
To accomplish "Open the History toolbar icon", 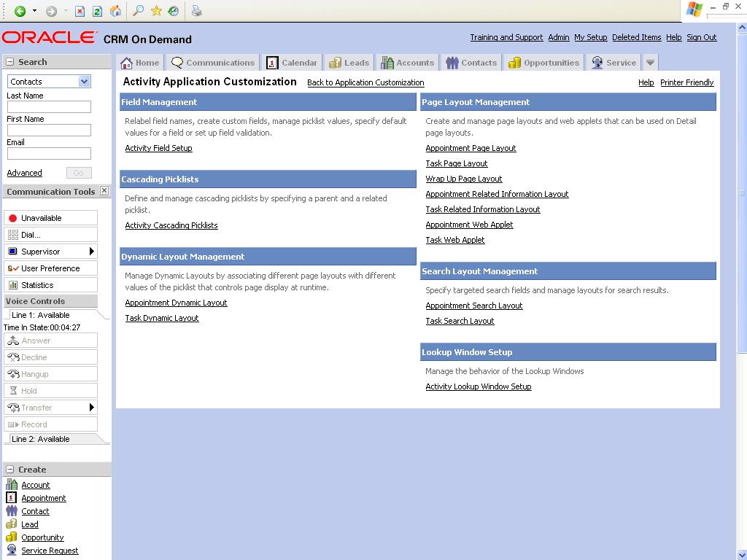I will point(174,11).
